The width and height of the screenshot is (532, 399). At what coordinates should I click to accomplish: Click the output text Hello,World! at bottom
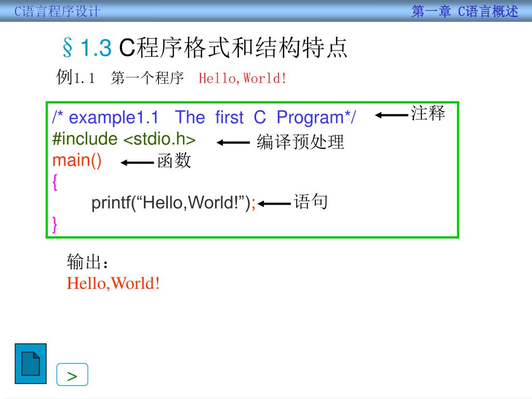pos(113,284)
